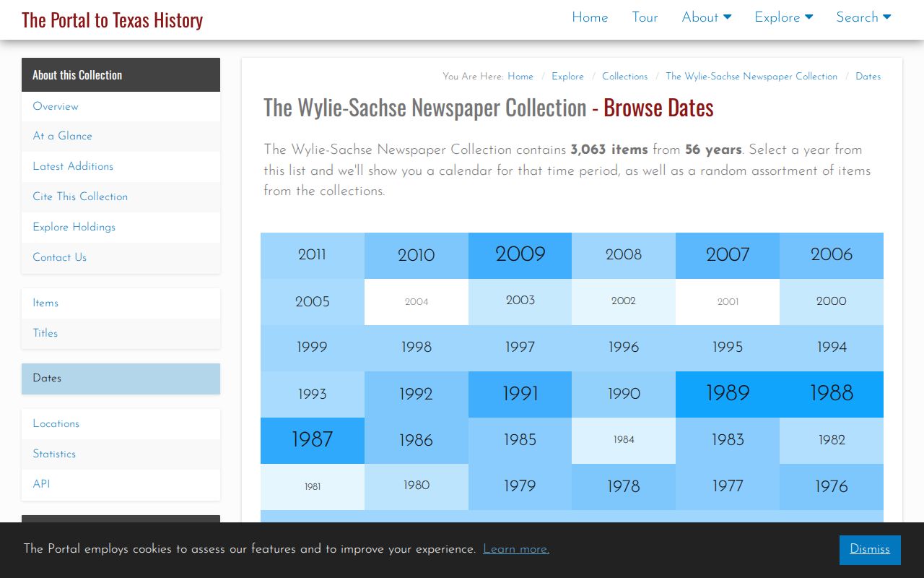Open the Learn more cookie link
This screenshot has width=924, height=578.
coord(516,549)
